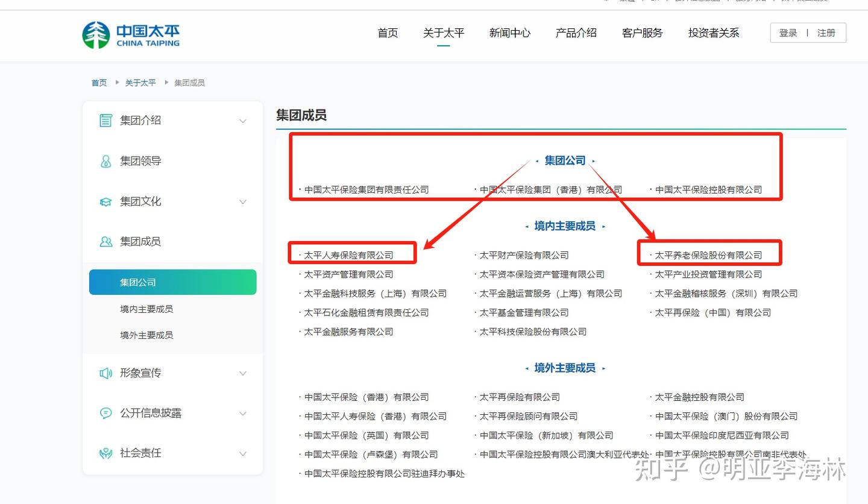Expand the 形象宣传 chevron
The height and width of the screenshot is (504, 868).
pyautogui.click(x=243, y=373)
